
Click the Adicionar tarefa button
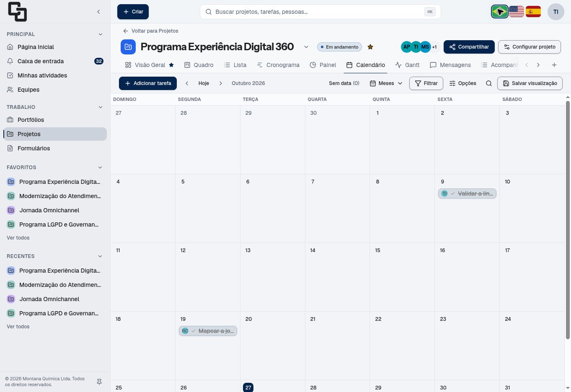[x=148, y=83]
